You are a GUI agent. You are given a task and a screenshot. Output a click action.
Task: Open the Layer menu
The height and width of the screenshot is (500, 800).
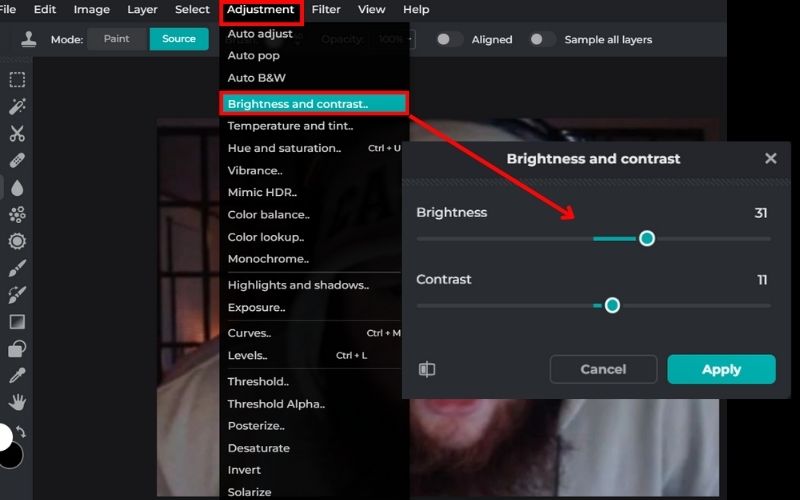point(142,9)
